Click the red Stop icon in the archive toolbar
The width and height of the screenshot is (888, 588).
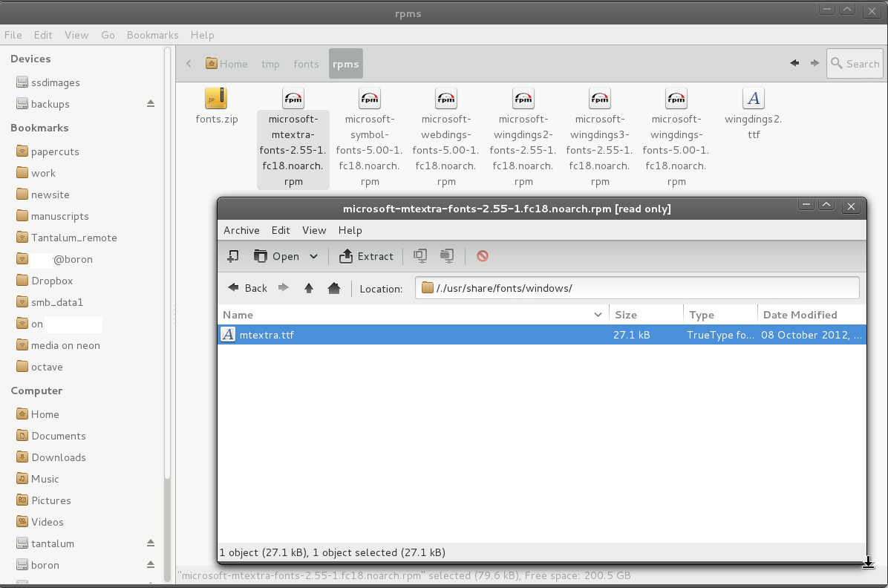click(x=483, y=256)
